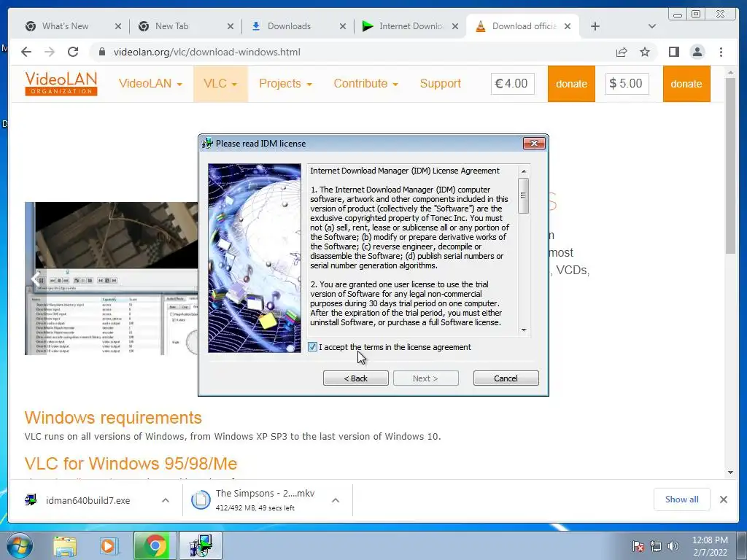The width and height of the screenshot is (747, 560).
Task: Click the Back button in IDM dialog
Action: [355, 378]
